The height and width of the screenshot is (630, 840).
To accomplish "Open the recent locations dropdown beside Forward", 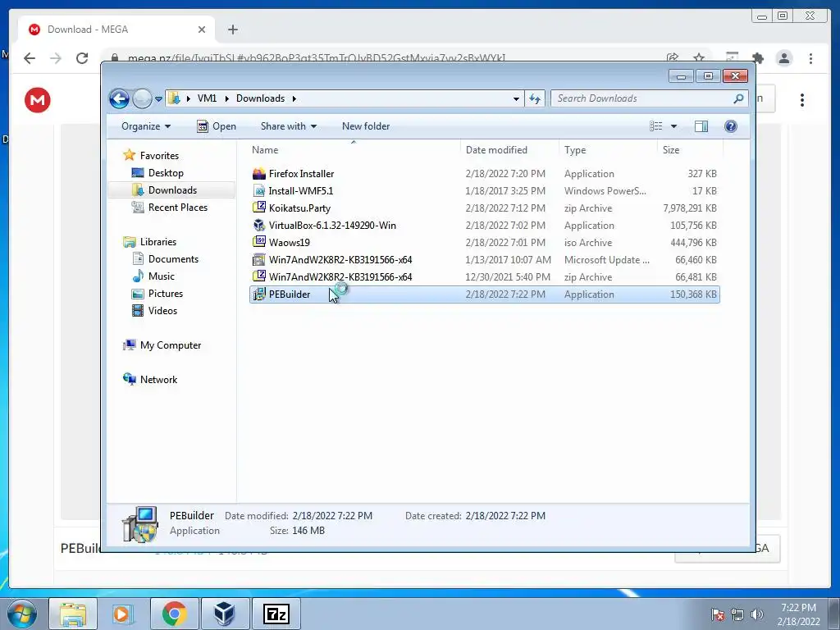I will point(158,99).
